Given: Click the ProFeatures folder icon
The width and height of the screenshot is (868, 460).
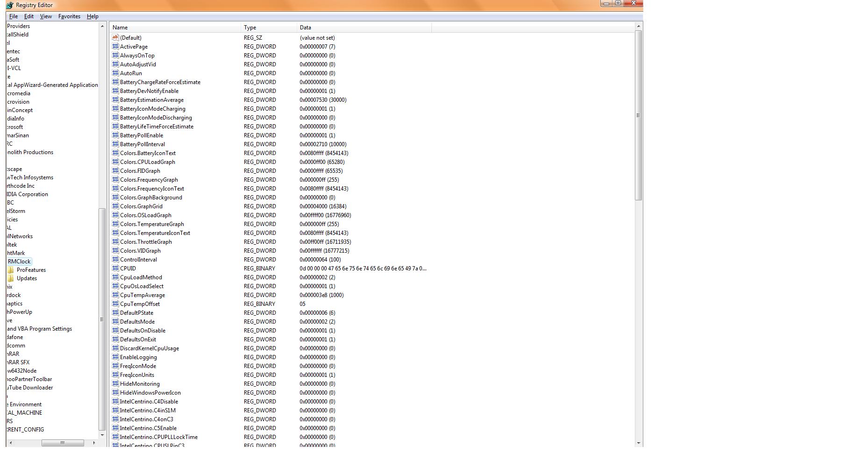Looking at the screenshot, I should 11,270.
